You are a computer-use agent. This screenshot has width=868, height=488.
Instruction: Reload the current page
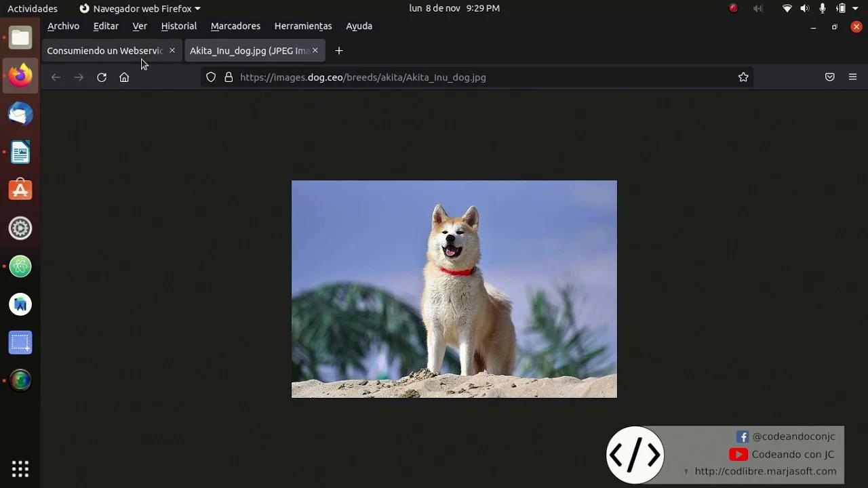point(102,77)
